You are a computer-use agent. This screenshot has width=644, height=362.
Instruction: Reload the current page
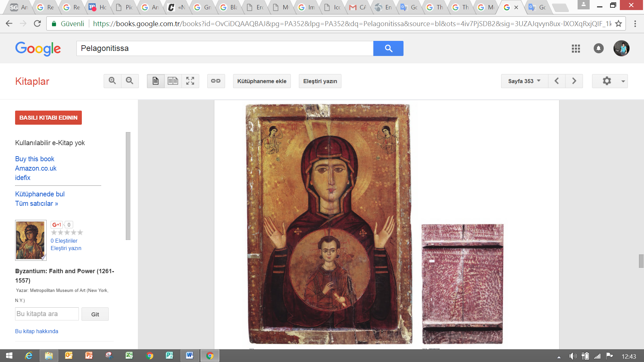tap(37, 23)
